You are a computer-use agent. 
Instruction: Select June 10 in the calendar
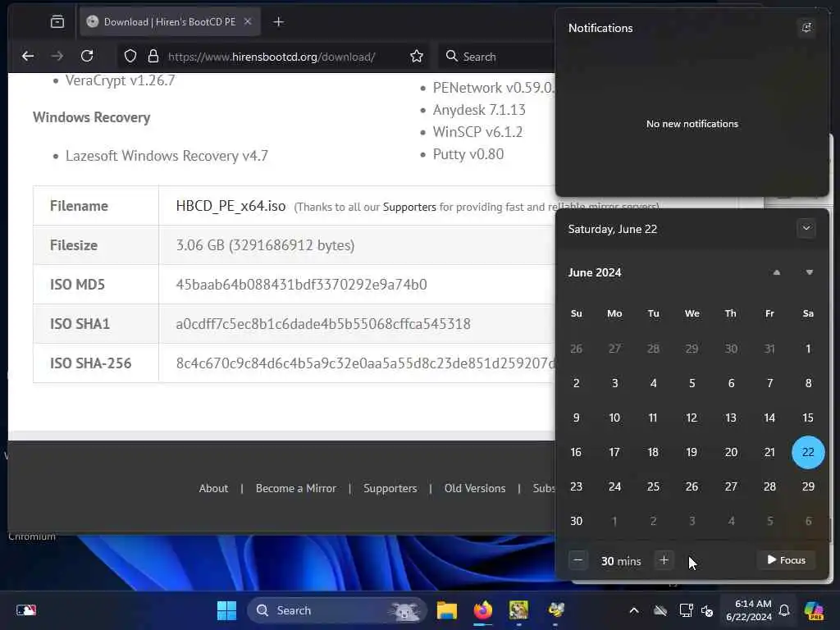coord(614,418)
